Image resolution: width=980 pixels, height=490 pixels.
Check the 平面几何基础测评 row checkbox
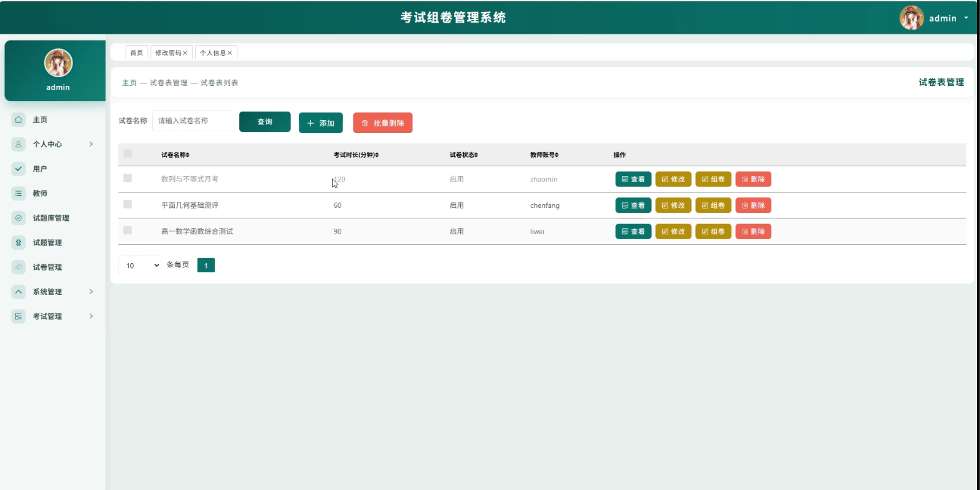(128, 204)
